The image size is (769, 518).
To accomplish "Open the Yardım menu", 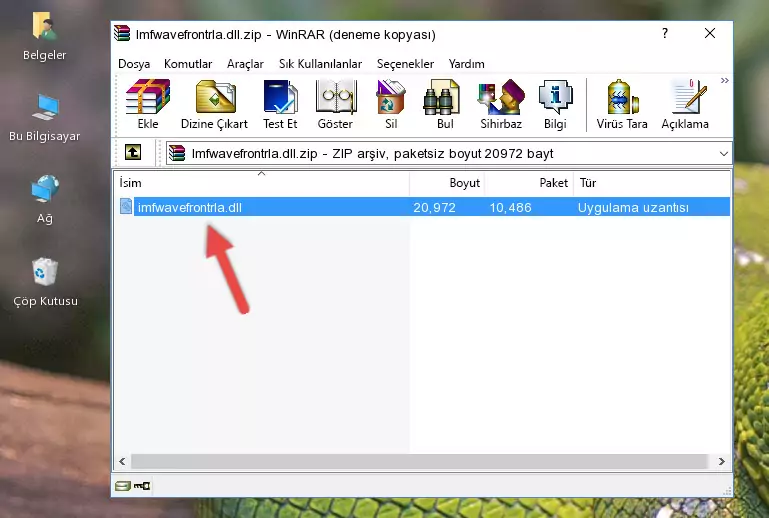I will pos(466,64).
